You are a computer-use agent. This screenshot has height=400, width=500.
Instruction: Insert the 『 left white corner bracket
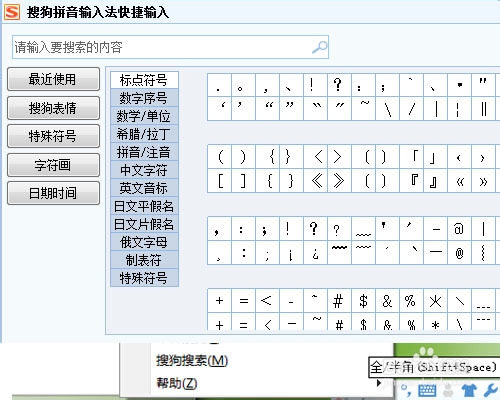pyautogui.click(x=411, y=181)
